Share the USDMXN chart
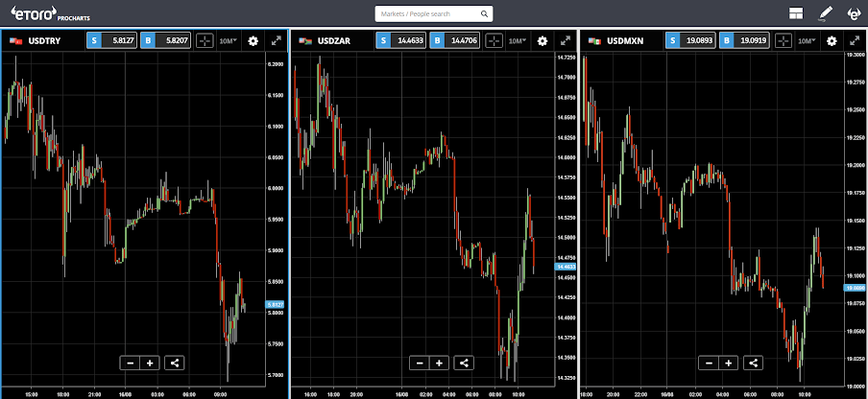This screenshot has height=399, width=868. pyautogui.click(x=754, y=363)
